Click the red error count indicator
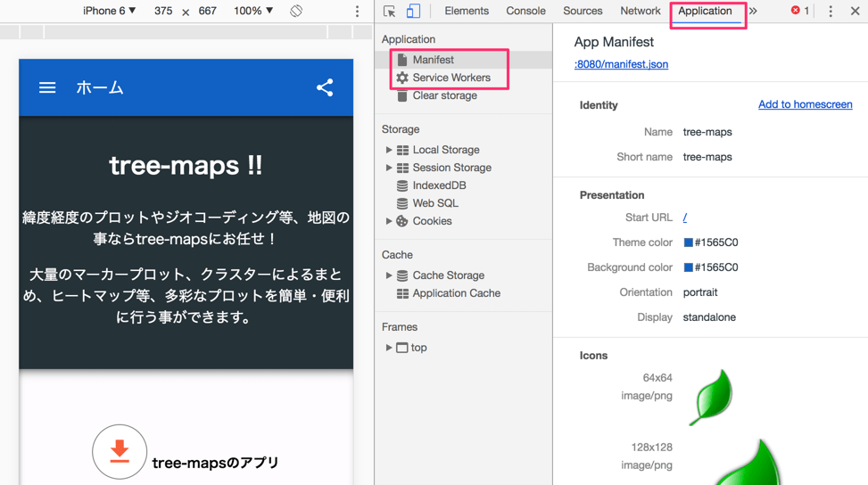This screenshot has width=868, height=485. tap(800, 11)
